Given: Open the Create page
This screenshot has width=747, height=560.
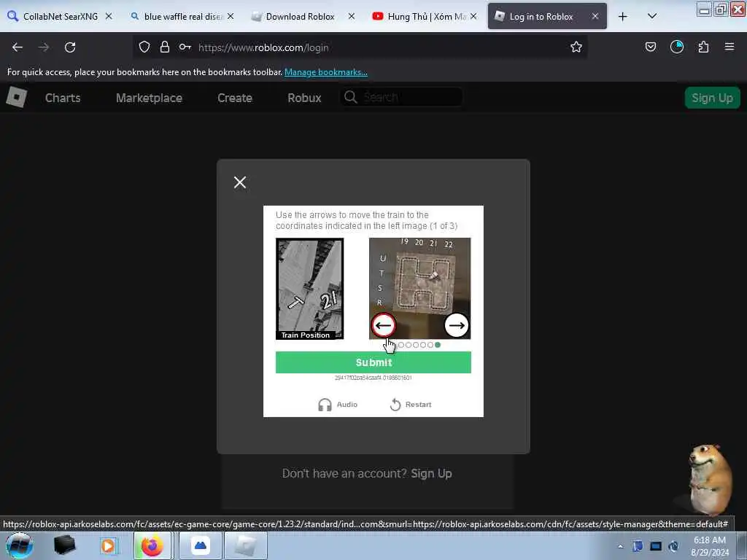Looking at the screenshot, I should [235, 98].
